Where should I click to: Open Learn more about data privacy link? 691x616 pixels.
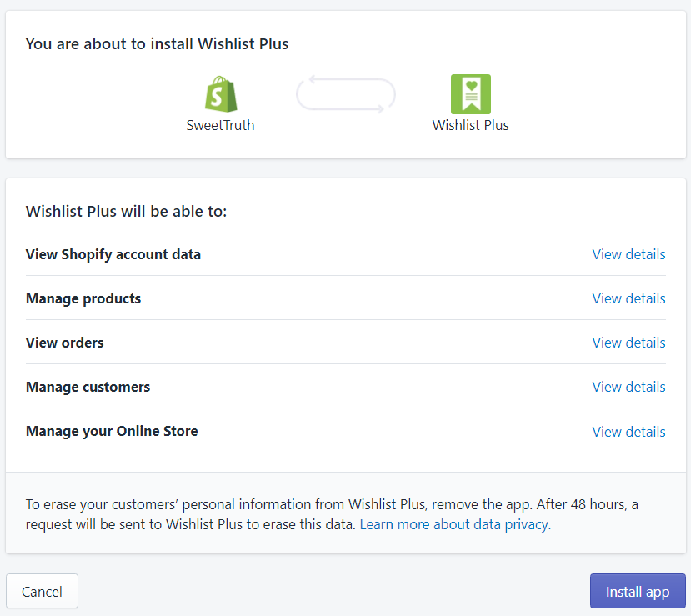455,524
